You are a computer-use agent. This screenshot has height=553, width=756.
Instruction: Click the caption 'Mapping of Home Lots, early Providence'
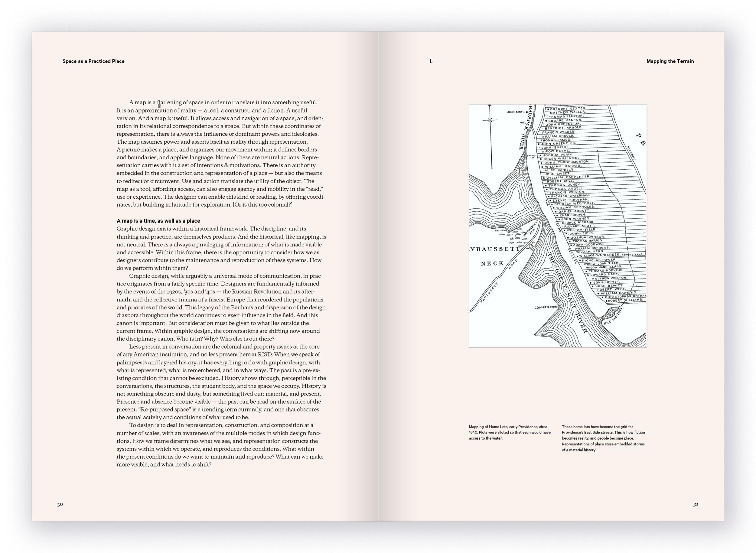(x=510, y=432)
